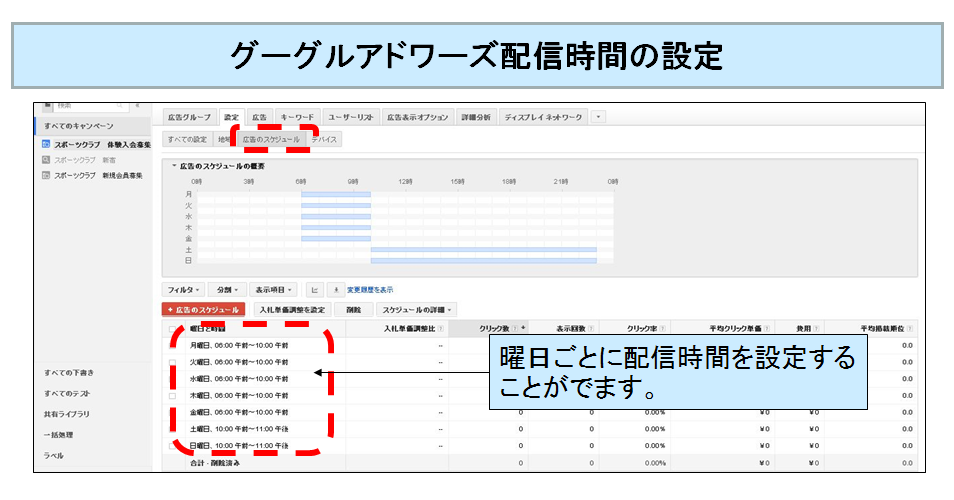Toggle the select-all checkbox in table header
954x500 pixels.
(173, 329)
